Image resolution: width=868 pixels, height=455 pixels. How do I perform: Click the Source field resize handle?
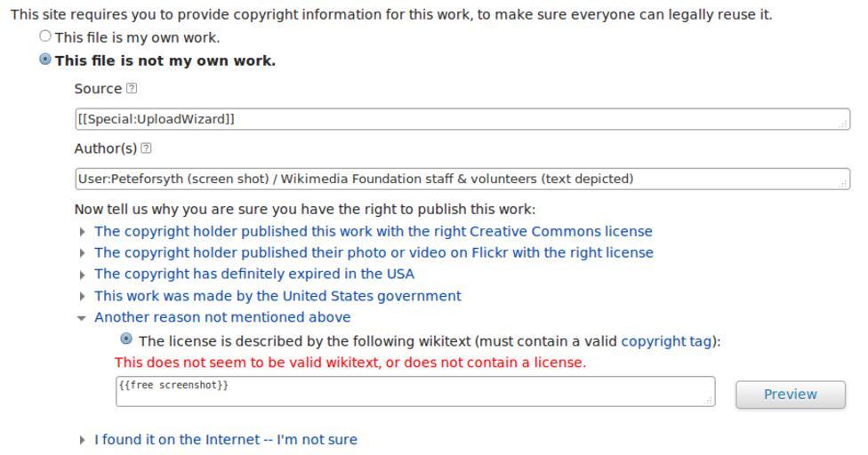point(844,124)
